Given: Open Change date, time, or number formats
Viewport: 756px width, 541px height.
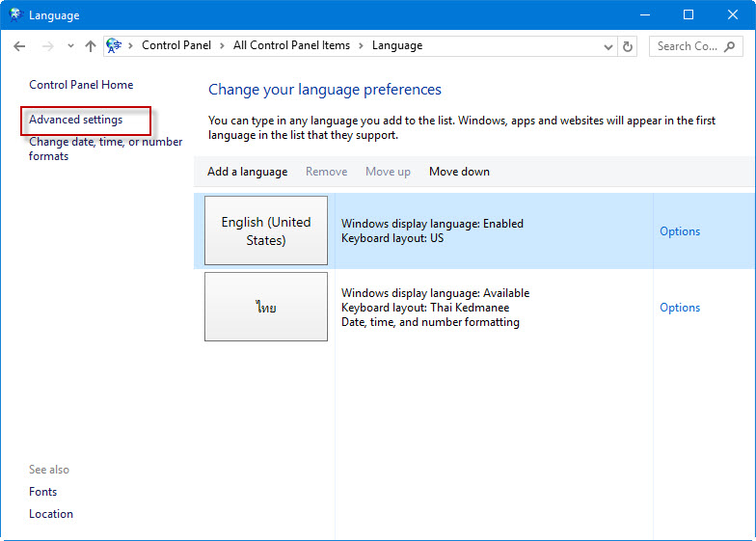Looking at the screenshot, I should pyautogui.click(x=106, y=149).
